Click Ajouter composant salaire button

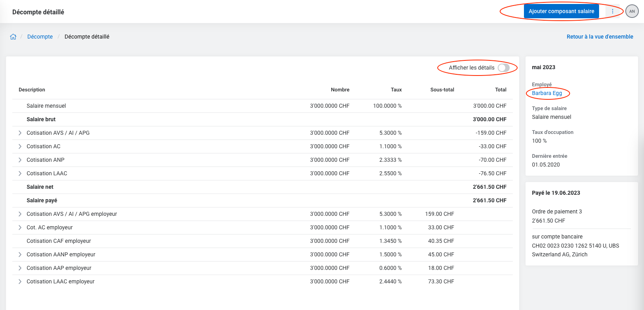[561, 11]
